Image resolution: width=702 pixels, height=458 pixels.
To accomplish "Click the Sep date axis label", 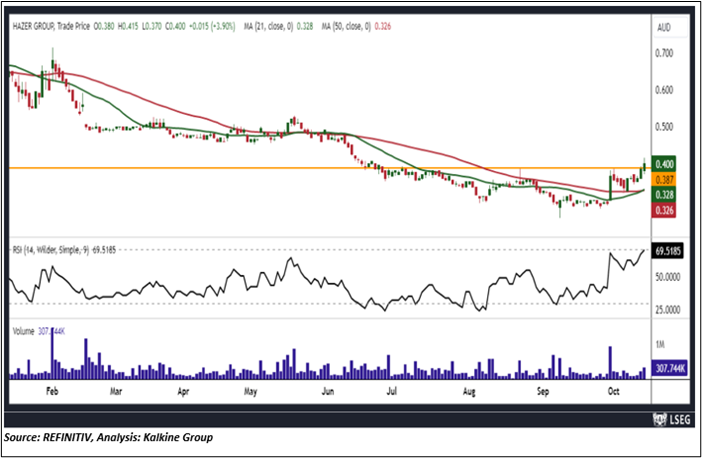I will pyautogui.click(x=543, y=392).
